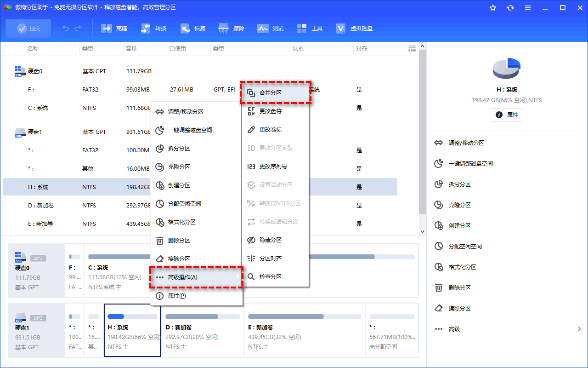Click the 克隆 (Clone) toolbar icon
Screen dimensions: 588x368
tap(114, 29)
